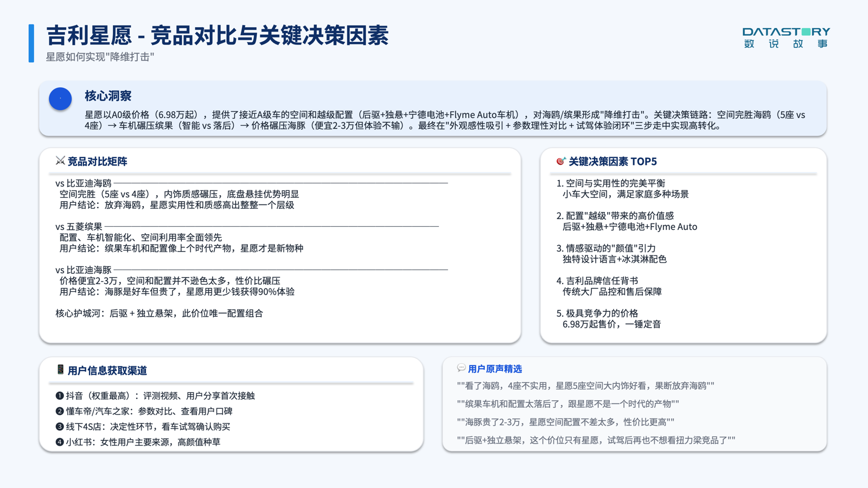Click the speech bubble icon beside 用户原声精选
Viewport: 868px width, 488px height.
click(x=461, y=368)
